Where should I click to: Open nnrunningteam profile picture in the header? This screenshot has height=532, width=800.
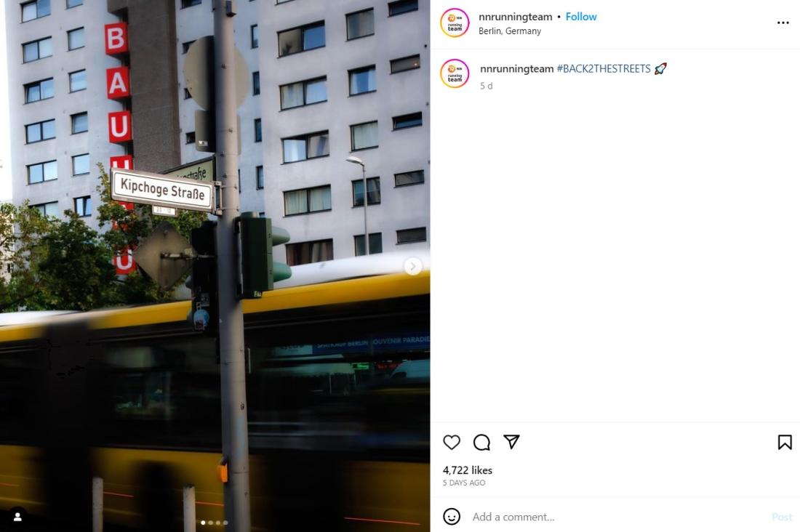(x=455, y=23)
